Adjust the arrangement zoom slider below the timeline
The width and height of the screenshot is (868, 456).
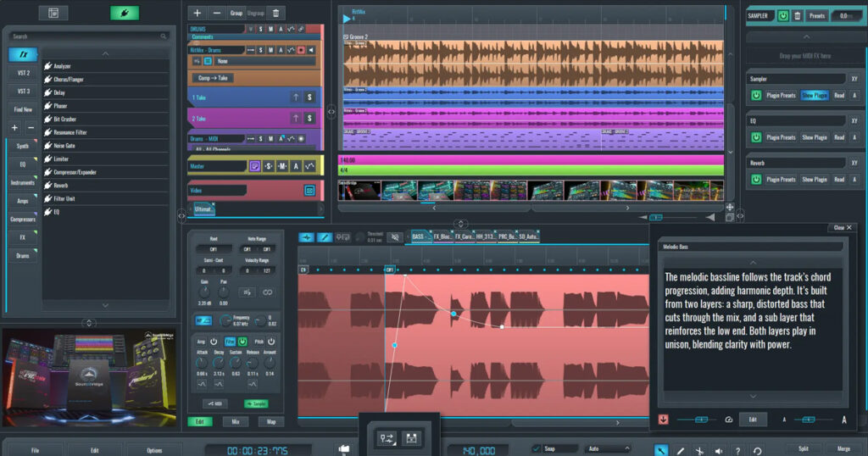coord(657,218)
